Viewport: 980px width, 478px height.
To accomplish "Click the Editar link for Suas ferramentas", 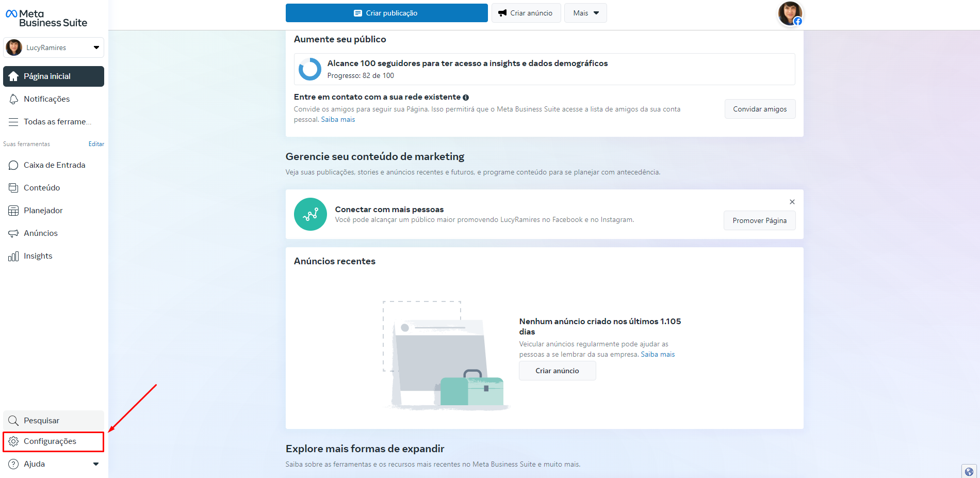I will [x=96, y=144].
